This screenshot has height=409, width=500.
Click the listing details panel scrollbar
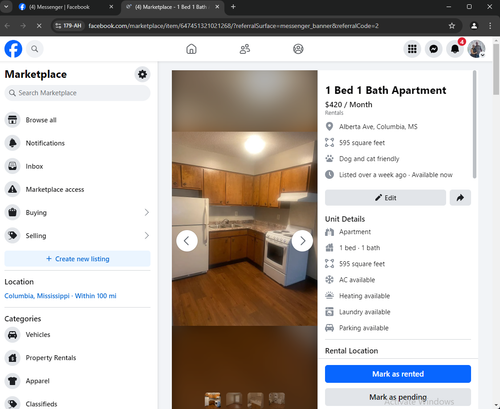(474, 125)
